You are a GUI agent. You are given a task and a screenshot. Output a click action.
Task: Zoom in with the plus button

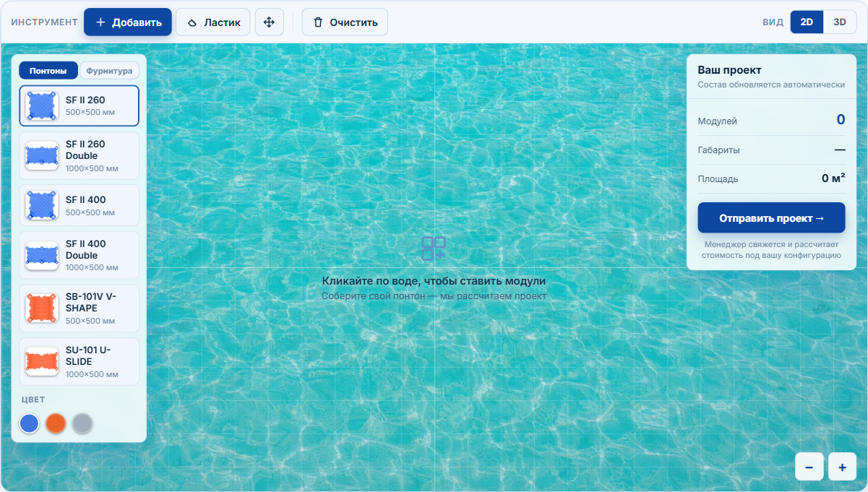pos(842,467)
